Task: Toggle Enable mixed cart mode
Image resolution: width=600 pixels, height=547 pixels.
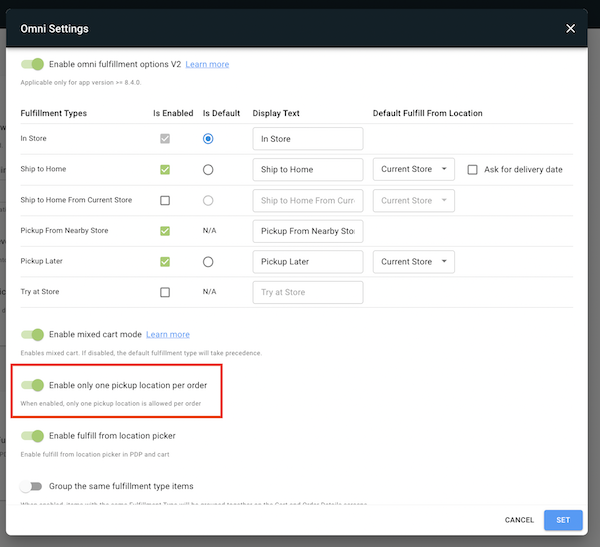Action: (32, 334)
